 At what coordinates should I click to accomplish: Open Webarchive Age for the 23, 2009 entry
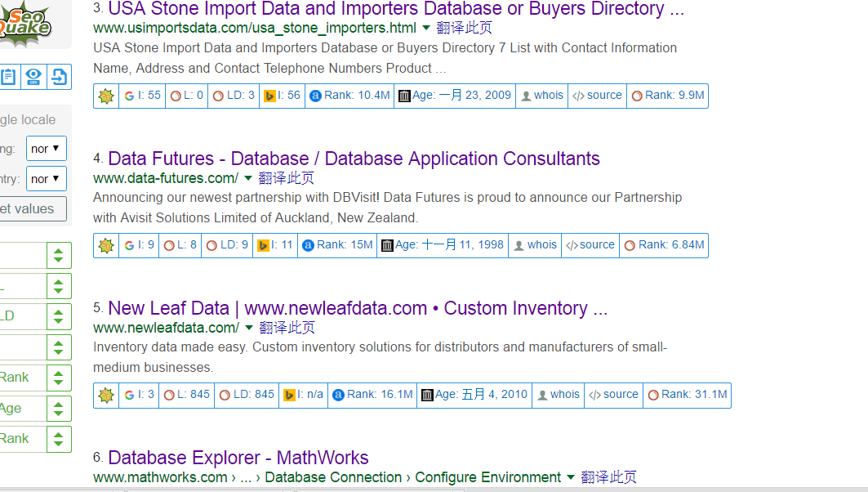tap(455, 96)
